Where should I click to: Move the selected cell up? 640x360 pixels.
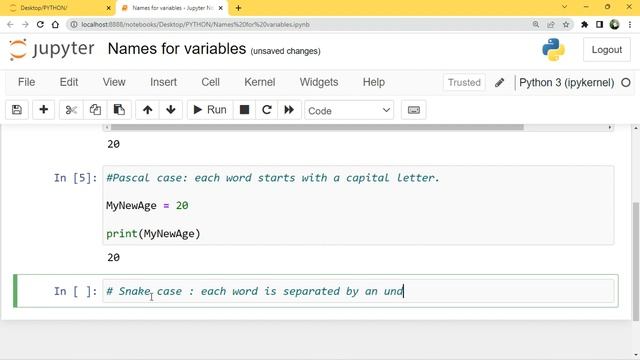[147, 110]
